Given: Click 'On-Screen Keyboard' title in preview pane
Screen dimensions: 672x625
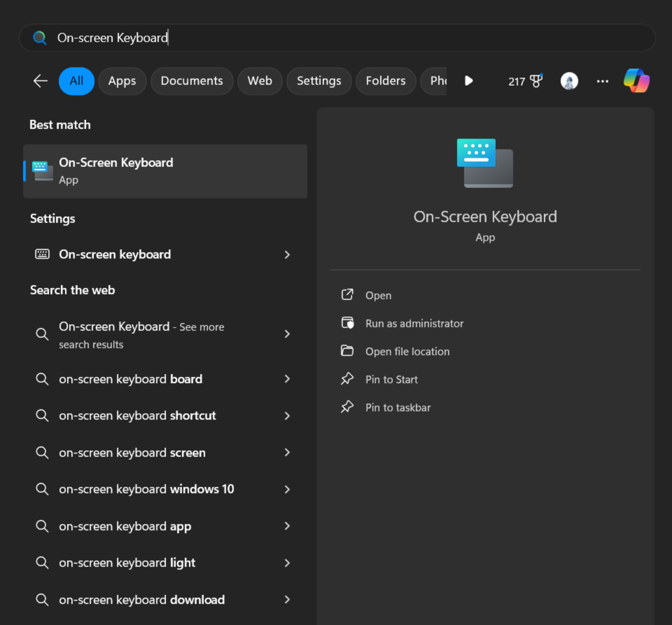Looking at the screenshot, I should 485,217.
